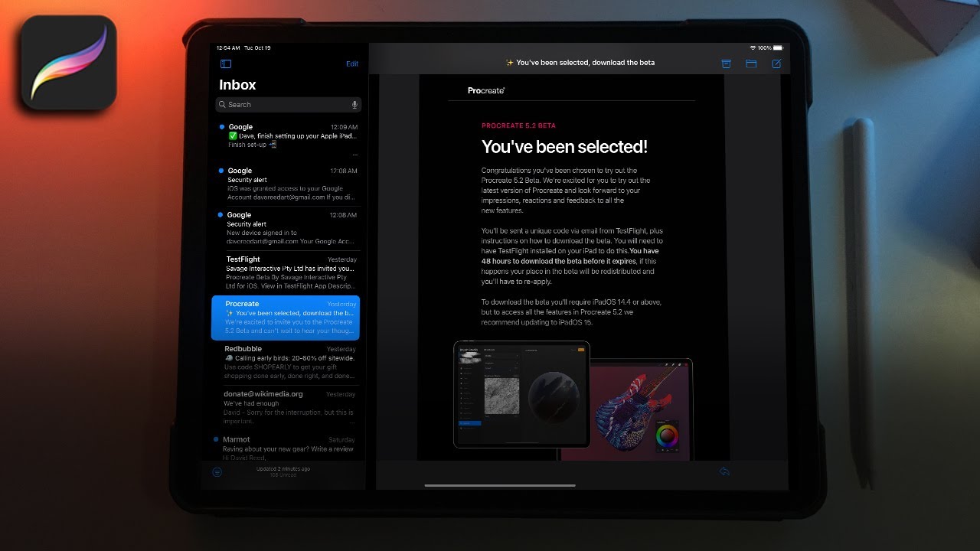Image resolution: width=980 pixels, height=551 pixels.
Task: Focus the Search field in Inbox
Action: pyautogui.click(x=289, y=105)
